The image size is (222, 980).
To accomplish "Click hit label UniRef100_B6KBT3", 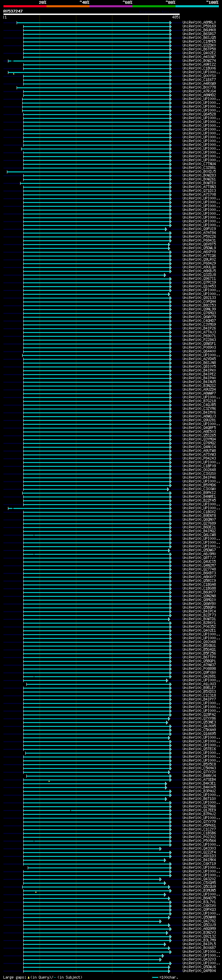I will click(199, 573).
